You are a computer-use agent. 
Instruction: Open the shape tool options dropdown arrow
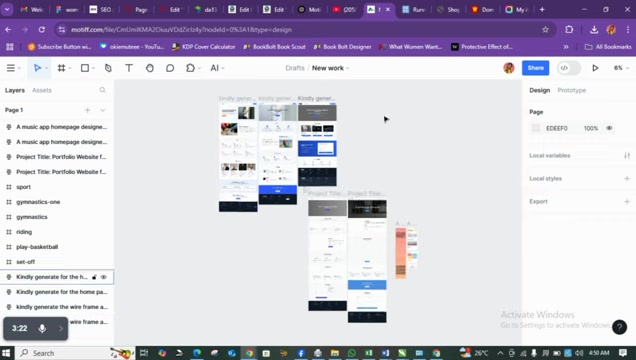coord(93,68)
